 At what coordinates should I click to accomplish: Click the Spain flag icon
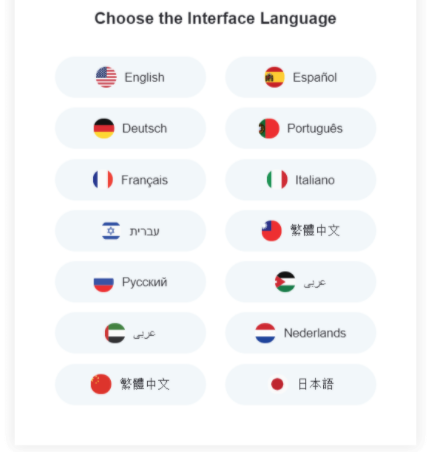(274, 77)
